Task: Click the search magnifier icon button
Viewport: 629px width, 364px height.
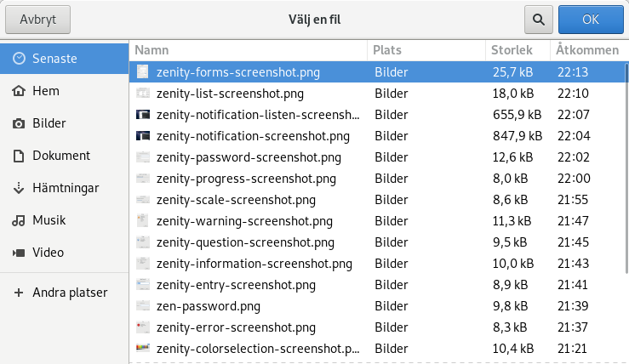Action: tap(538, 19)
